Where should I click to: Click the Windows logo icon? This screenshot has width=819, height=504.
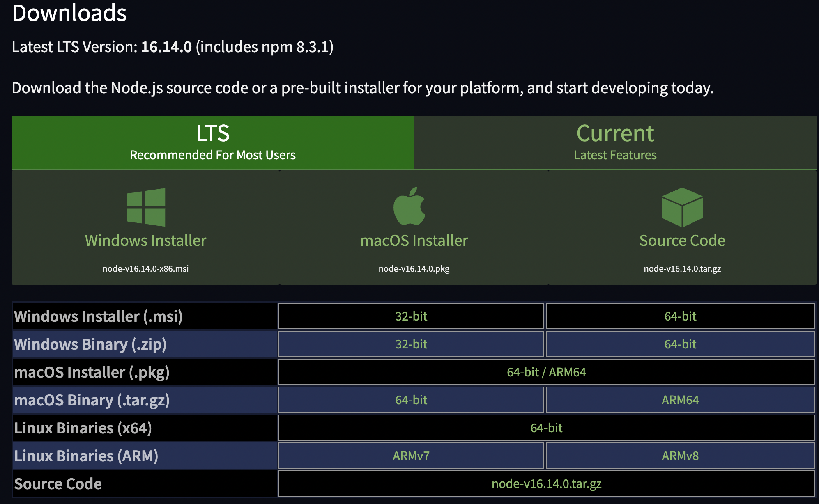click(146, 207)
